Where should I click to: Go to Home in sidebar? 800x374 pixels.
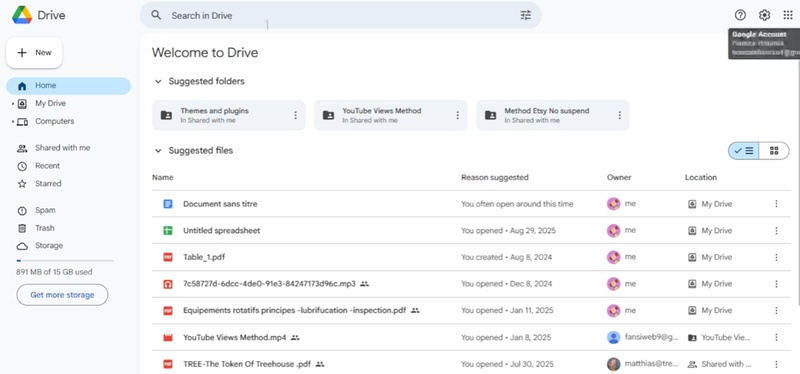(68, 86)
